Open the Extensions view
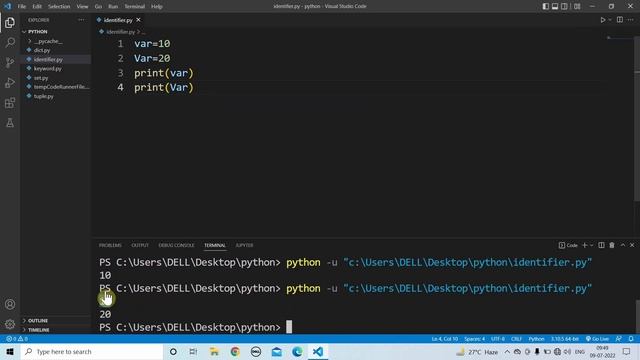This screenshot has width=640, height=360. click(x=10, y=102)
